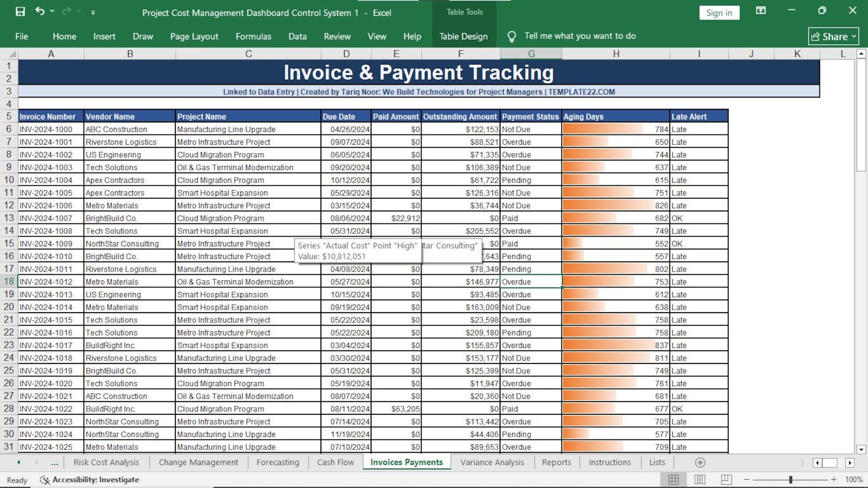Open the Formulas ribbon tab
The width and height of the screenshot is (868, 488).
point(253,36)
